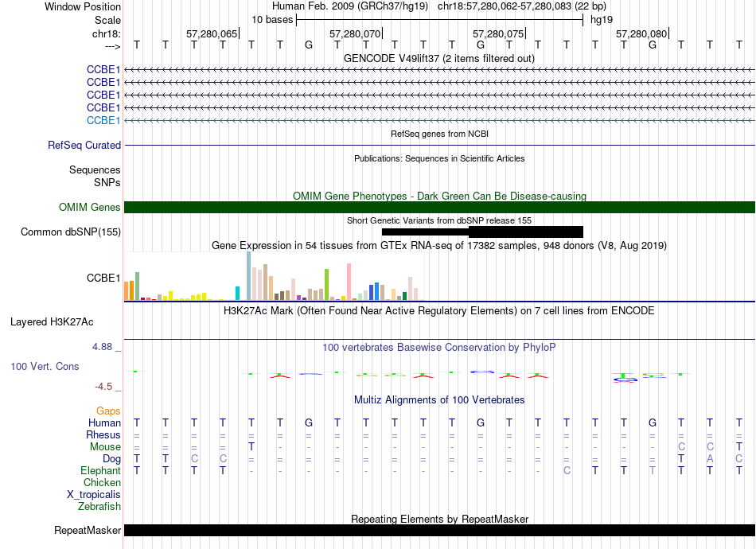Open the Multiz Alignments of 100 Vertebrates title
The image size is (756, 549).
[439, 400]
